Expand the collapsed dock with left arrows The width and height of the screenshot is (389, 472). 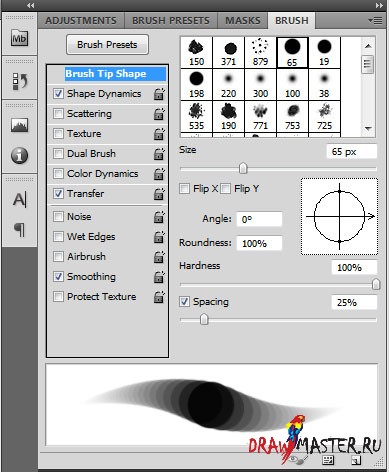pyautogui.click(x=31, y=5)
